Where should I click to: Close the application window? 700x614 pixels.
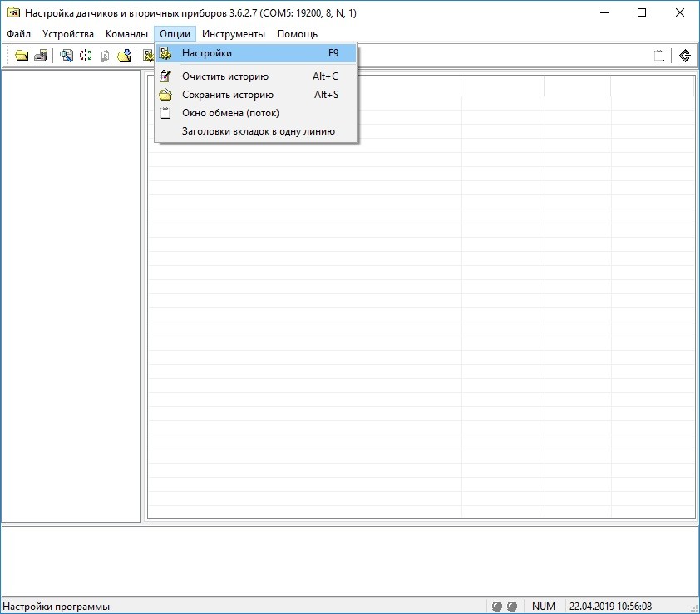tap(679, 12)
